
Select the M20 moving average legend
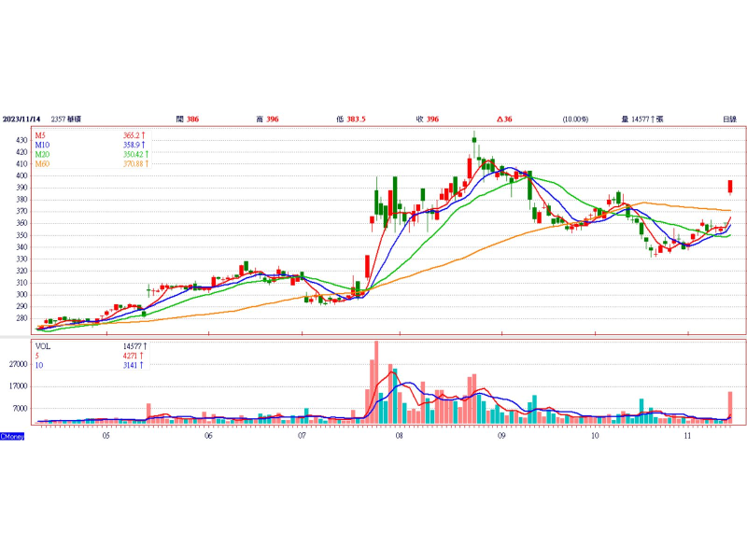pos(42,154)
